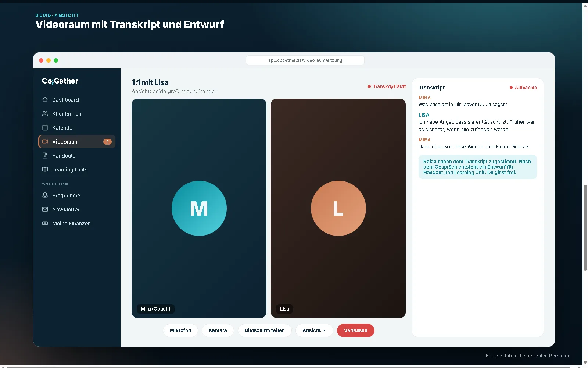Viewport: 588px width, 368px height.
Task: Click the Klient:innen people icon
Action: [45, 114]
